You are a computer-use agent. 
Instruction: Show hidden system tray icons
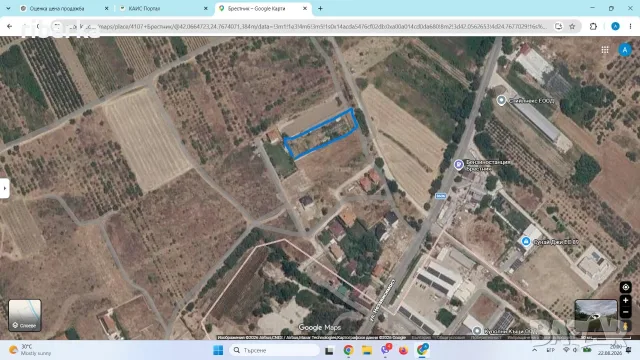535,350
